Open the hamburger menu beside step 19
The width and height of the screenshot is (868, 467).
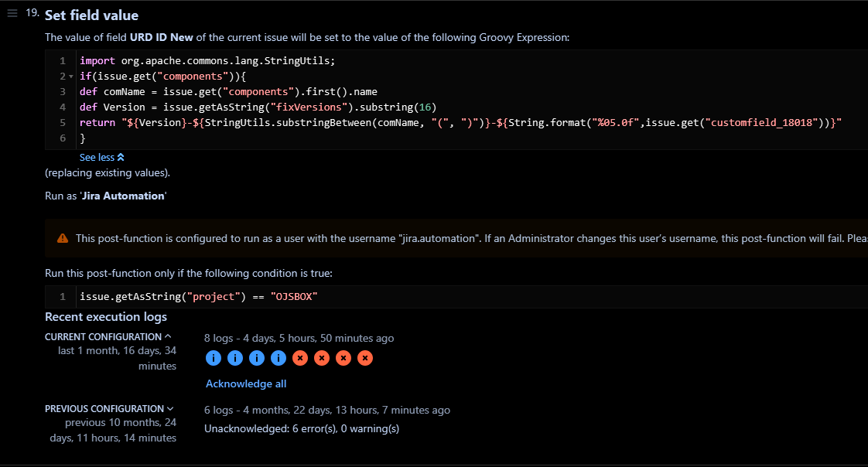pos(12,12)
